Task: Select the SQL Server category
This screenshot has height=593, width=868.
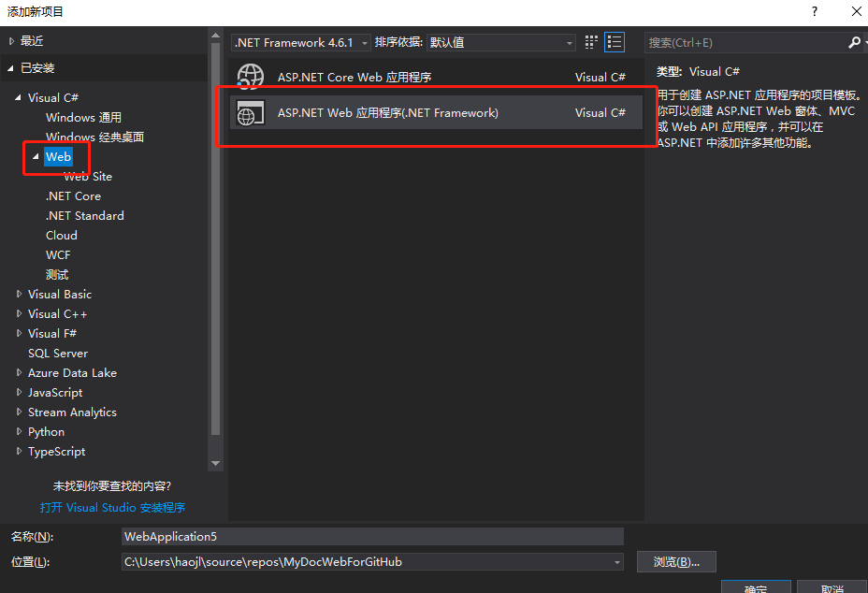Action: (58, 354)
